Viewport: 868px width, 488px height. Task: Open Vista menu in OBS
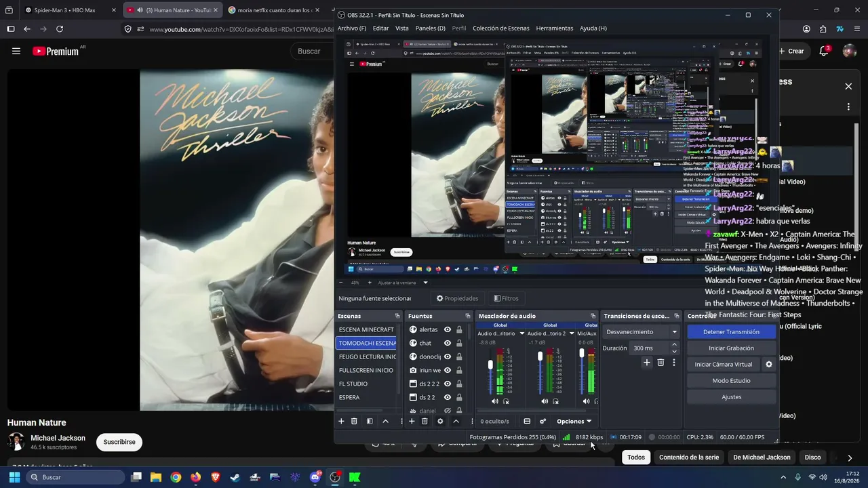(x=402, y=28)
